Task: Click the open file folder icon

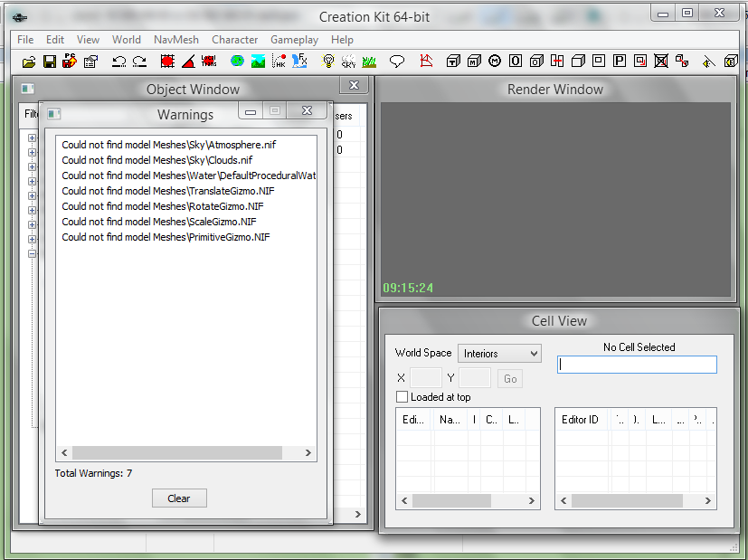Action: click(29, 62)
